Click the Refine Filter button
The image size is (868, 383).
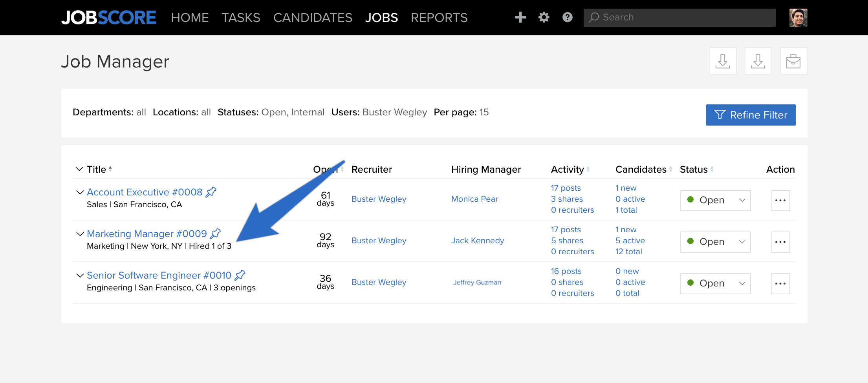(x=751, y=115)
